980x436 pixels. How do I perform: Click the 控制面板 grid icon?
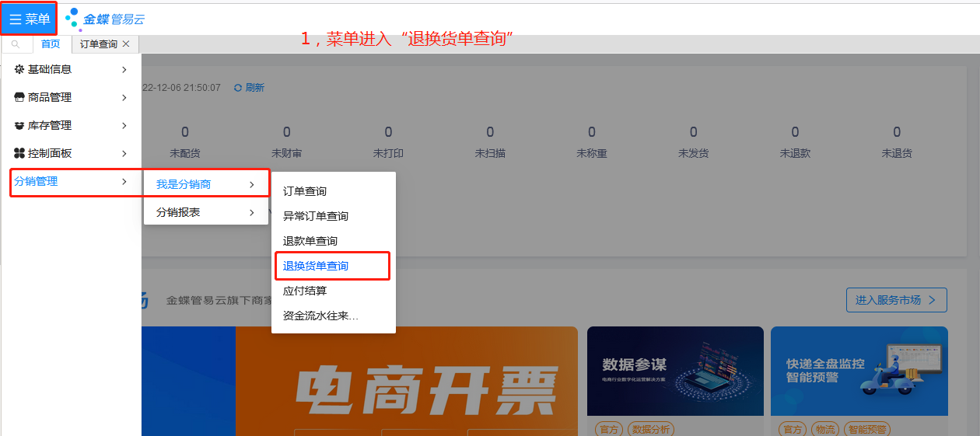[19, 153]
